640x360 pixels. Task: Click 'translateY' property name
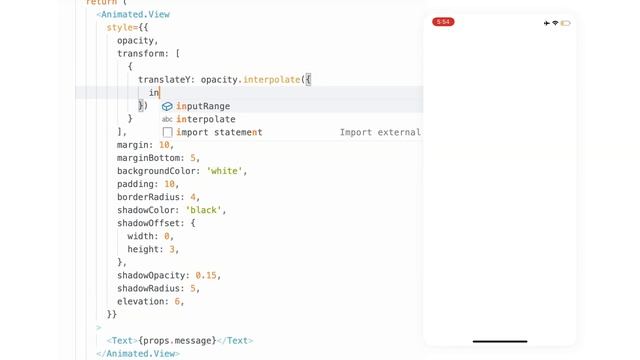click(x=164, y=80)
